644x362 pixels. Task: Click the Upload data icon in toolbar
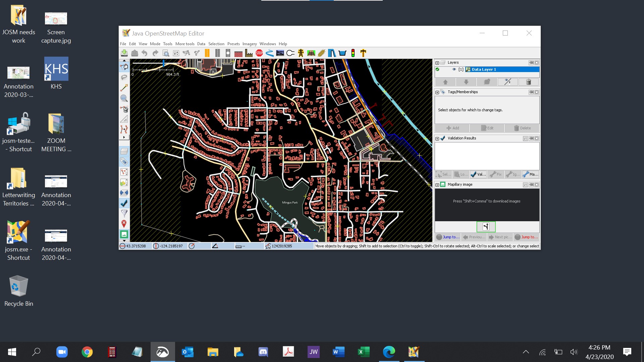[x=135, y=53]
